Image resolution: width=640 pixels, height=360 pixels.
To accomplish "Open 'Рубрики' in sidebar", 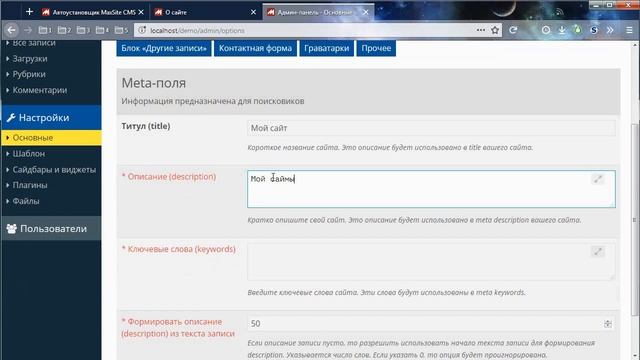I will coord(29,74).
